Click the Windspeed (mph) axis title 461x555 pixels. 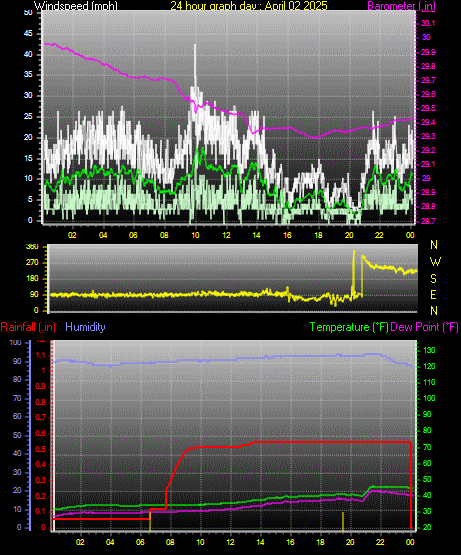click(x=75, y=5)
